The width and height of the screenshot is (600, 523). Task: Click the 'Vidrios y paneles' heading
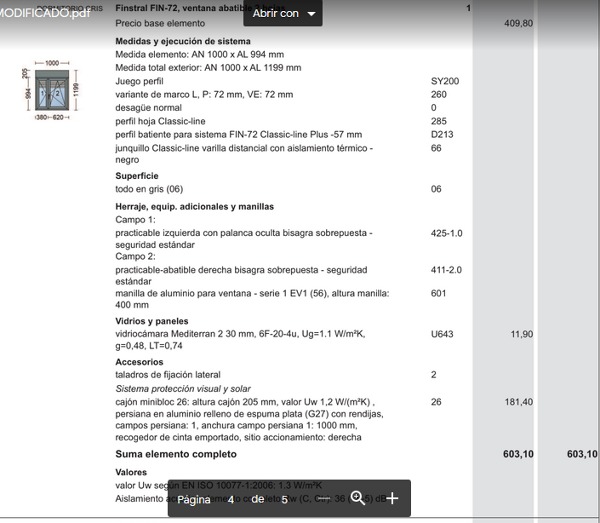pos(152,321)
